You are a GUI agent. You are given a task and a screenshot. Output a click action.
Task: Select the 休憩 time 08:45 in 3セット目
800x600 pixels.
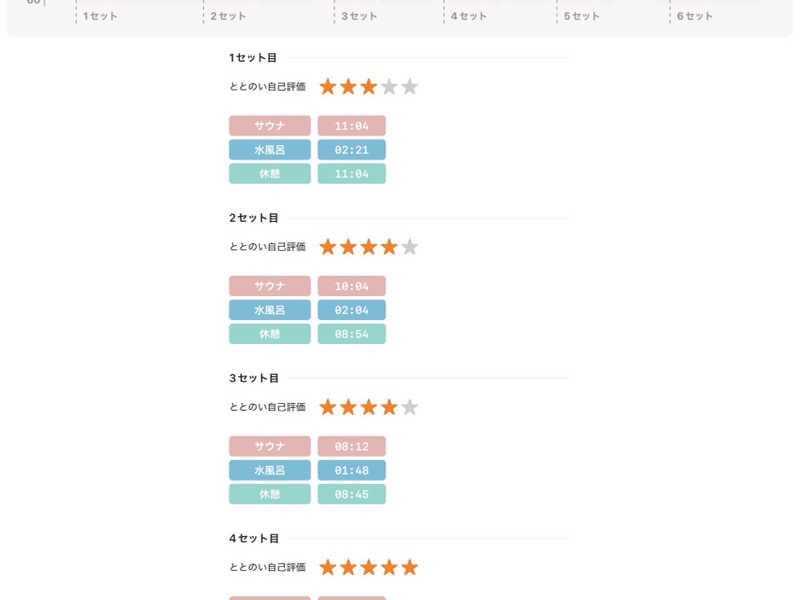[352, 494]
